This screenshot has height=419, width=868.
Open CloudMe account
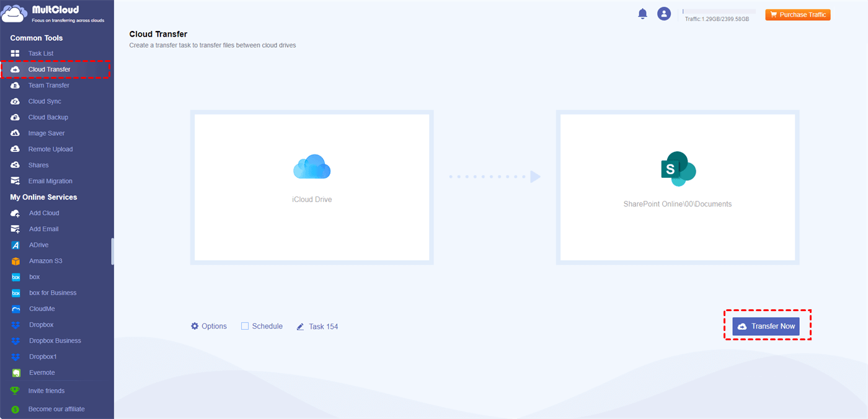pos(43,309)
